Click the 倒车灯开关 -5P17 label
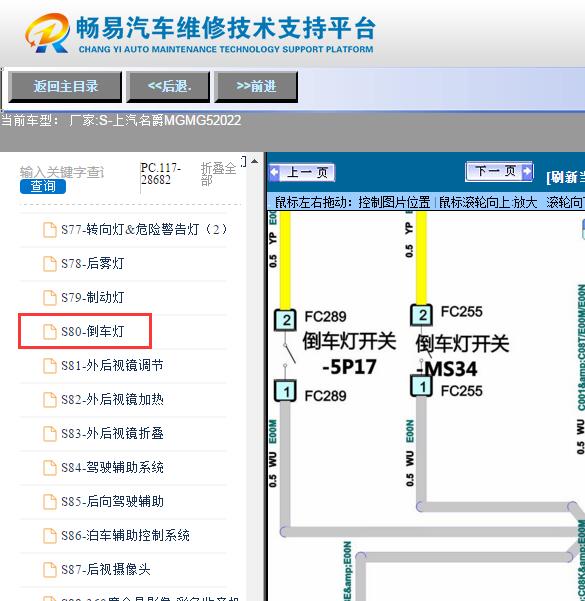This screenshot has width=585, height=601. [x=349, y=353]
